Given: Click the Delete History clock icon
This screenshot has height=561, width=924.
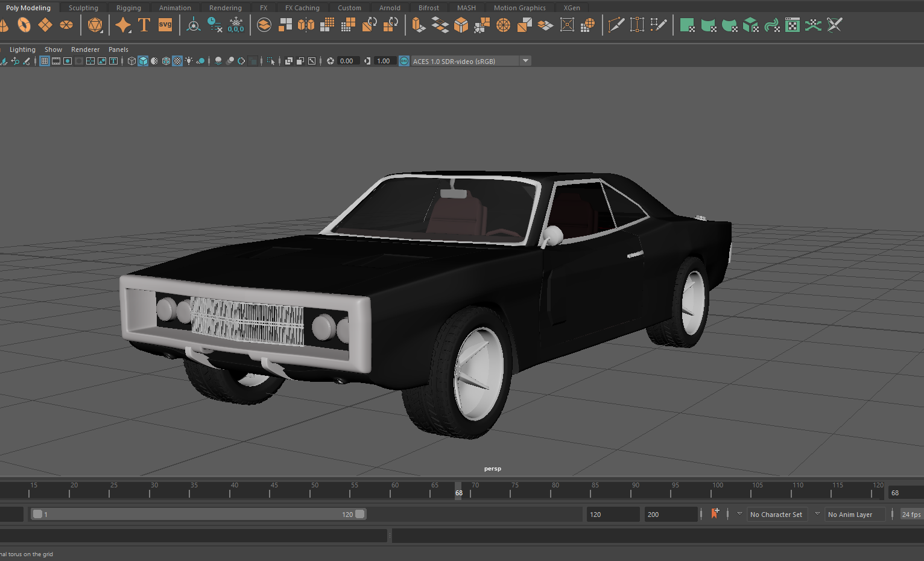Looking at the screenshot, I should pyautogui.click(x=214, y=25).
